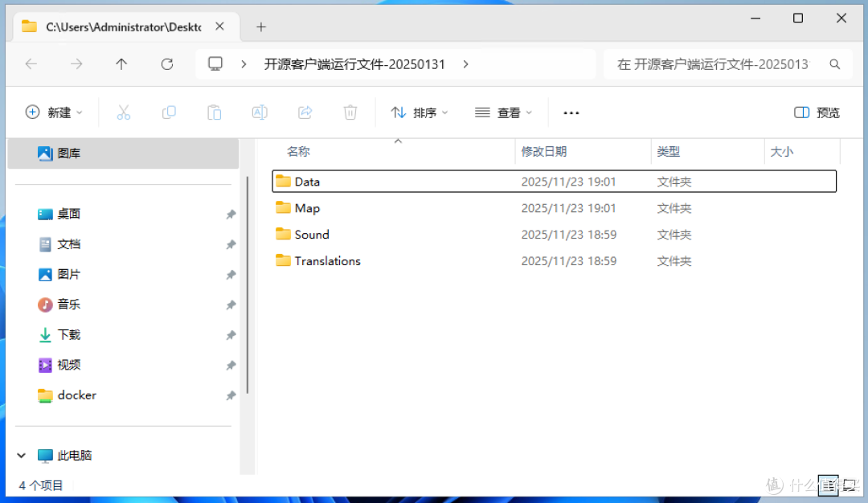Screen dimensions: 868x503
Task: Unpin the docker folder from quick access
Action: click(231, 395)
